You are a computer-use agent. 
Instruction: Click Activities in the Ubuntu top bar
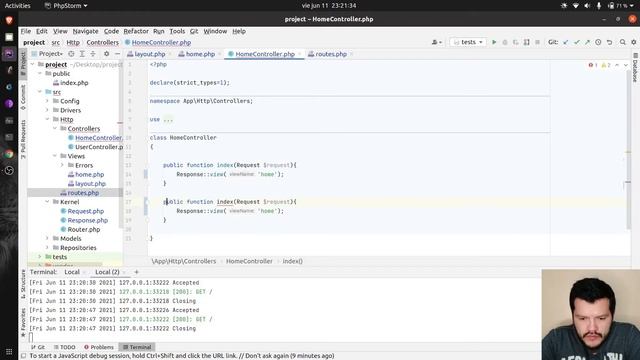point(18,6)
